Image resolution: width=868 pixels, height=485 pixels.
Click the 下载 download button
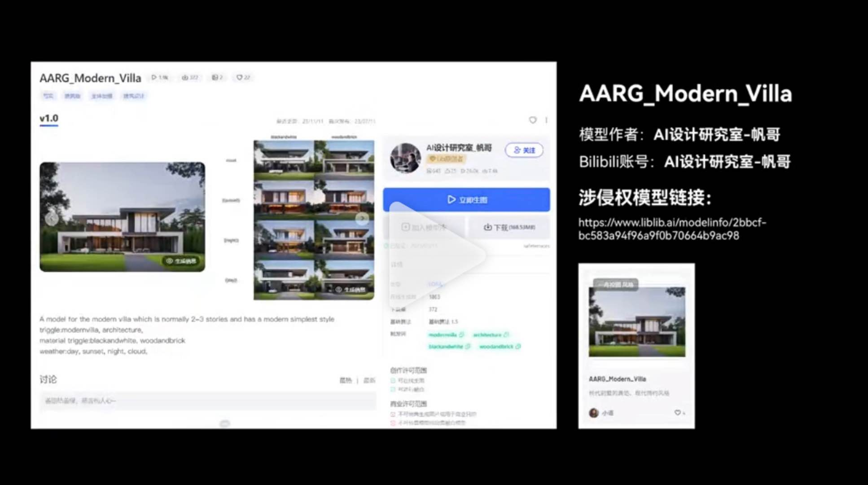509,227
